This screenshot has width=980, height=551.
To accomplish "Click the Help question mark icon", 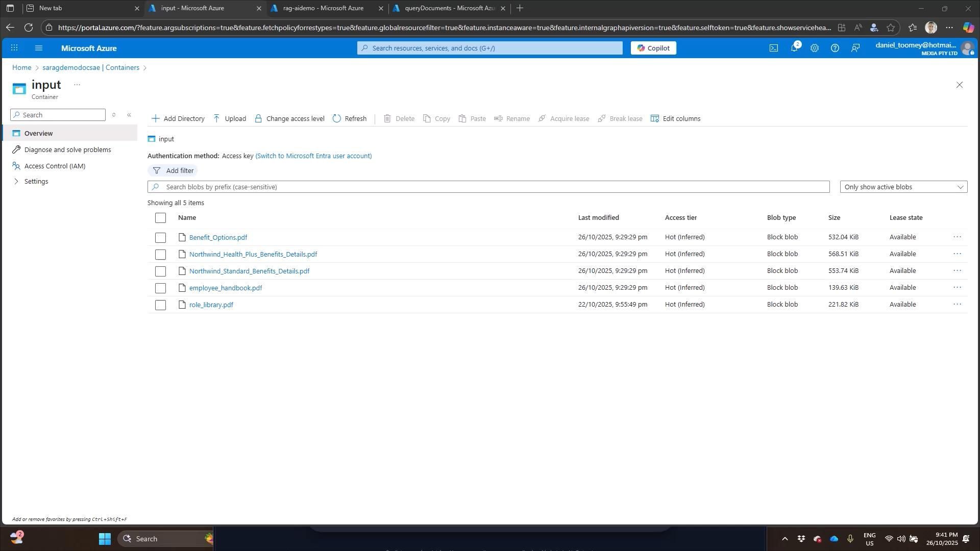I will [x=835, y=48].
